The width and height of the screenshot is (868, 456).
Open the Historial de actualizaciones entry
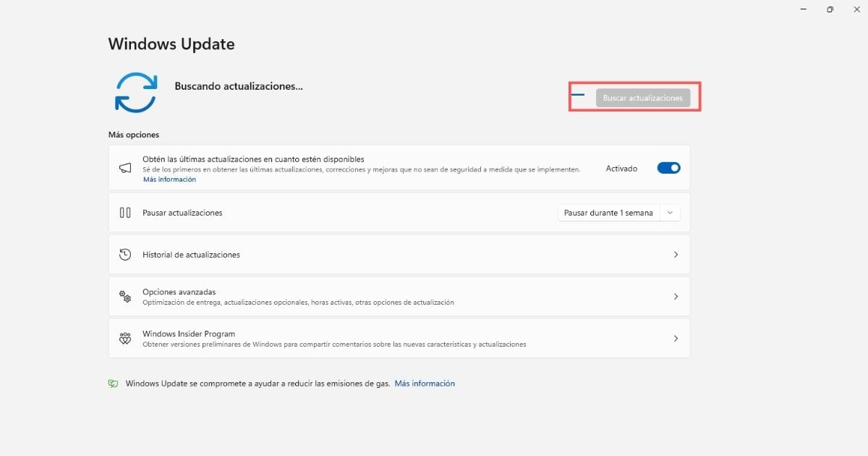coord(191,255)
